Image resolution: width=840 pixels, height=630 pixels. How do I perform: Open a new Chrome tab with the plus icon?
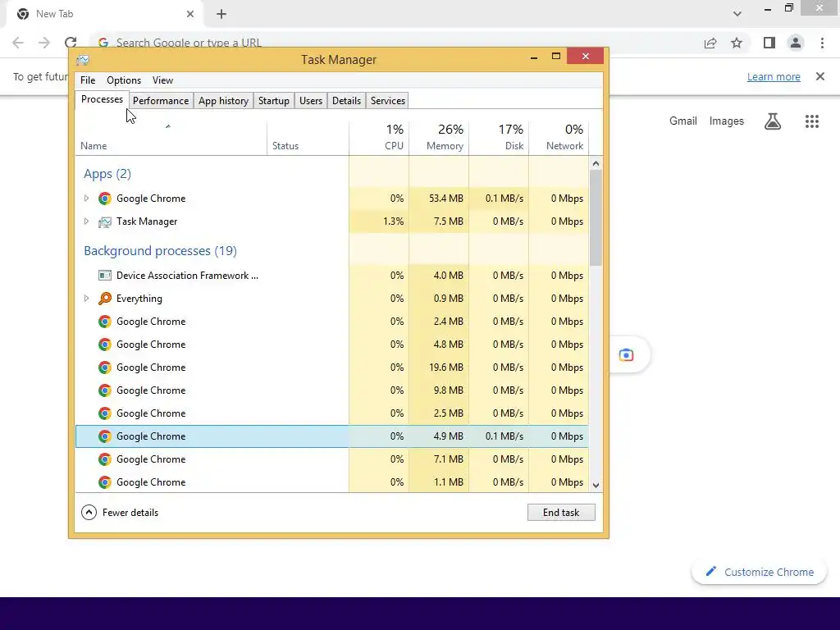click(x=221, y=14)
